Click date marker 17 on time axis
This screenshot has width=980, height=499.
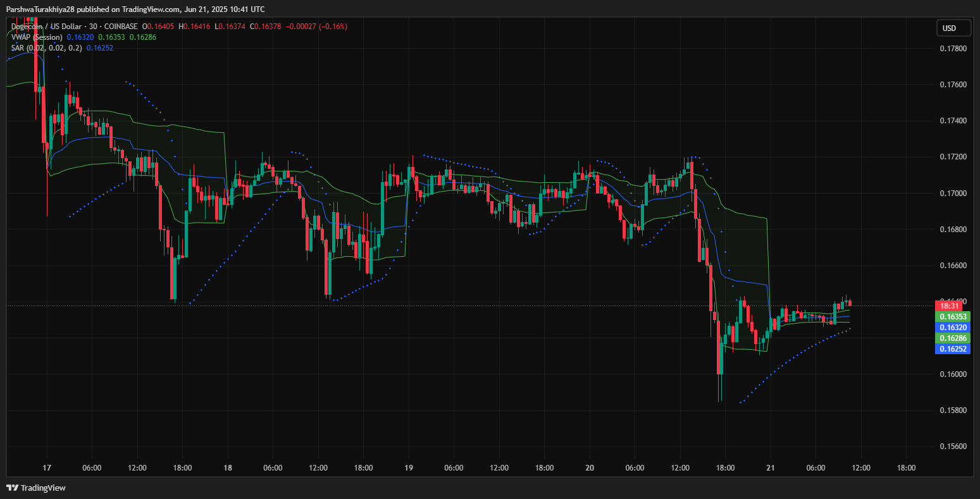pos(46,468)
